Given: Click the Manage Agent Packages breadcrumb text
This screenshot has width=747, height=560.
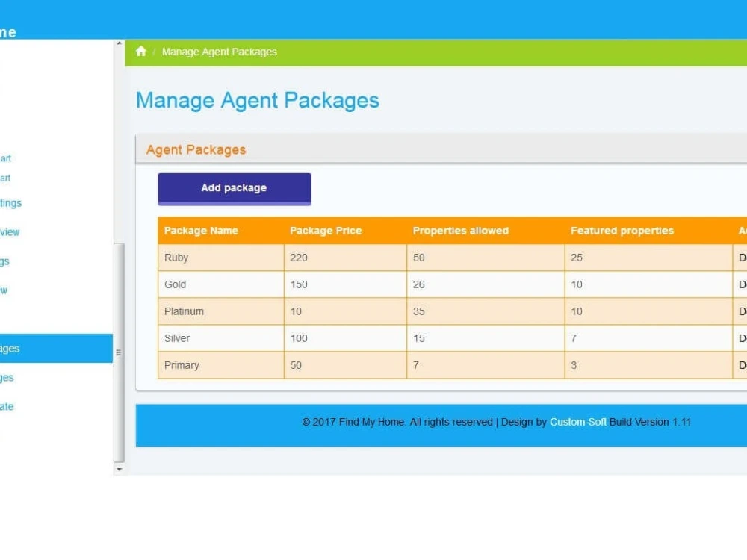Looking at the screenshot, I should click(x=219, y=52).
